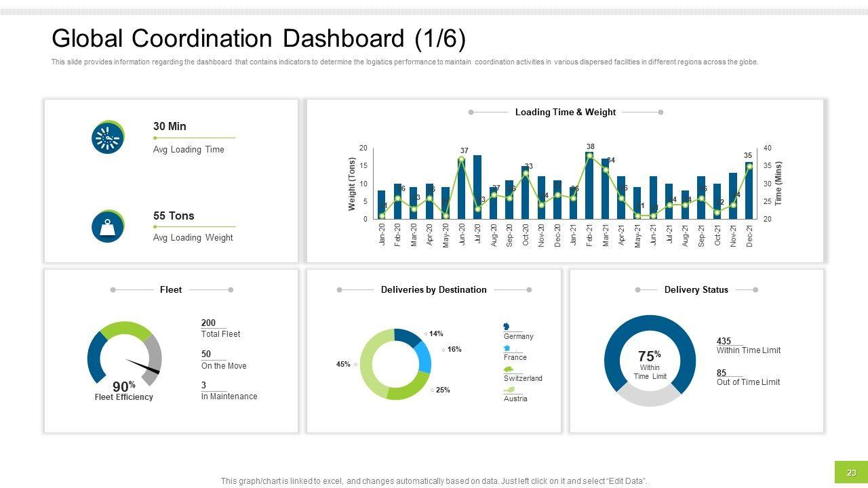The width and height of the screenshot is (868, 488).
Task: Click the fleet efficiency gauge needle
Action: pyautogui.click(x=143, y=366)
